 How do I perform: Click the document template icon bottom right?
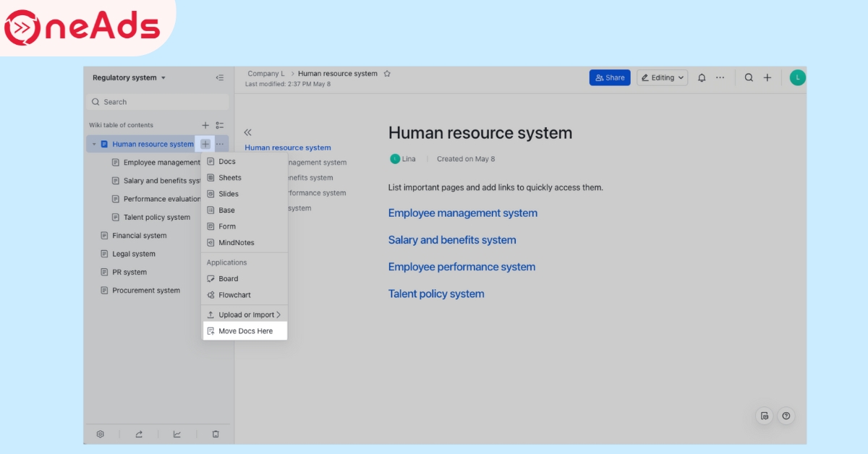point(765,416)
